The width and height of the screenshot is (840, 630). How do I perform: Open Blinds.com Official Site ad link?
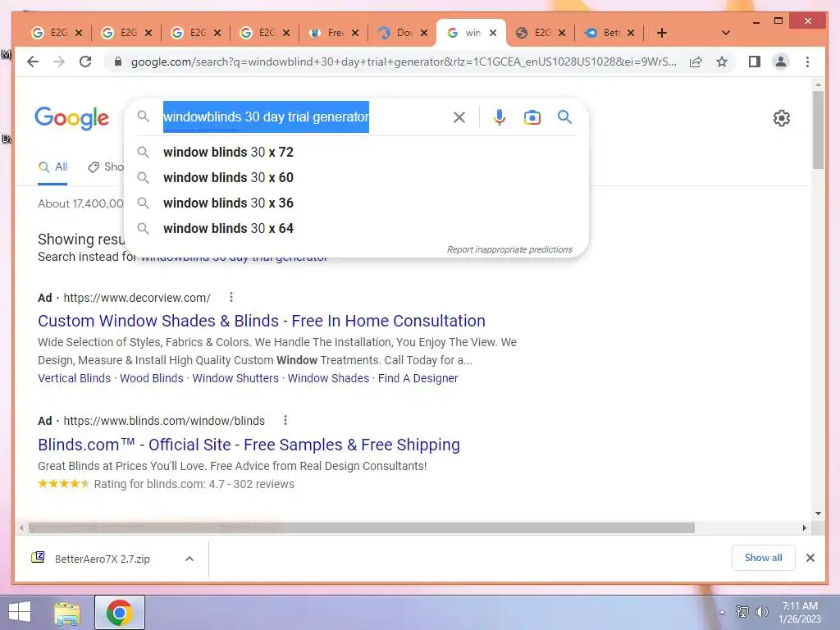tap(249, 445)
